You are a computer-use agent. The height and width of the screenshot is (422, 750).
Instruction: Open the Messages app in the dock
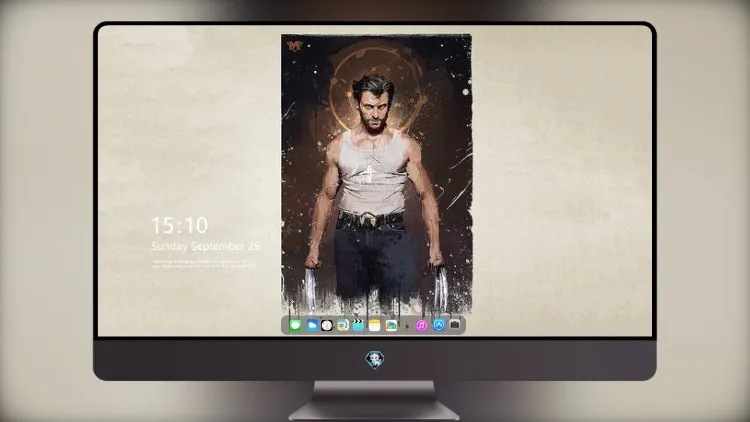(296, 325)
